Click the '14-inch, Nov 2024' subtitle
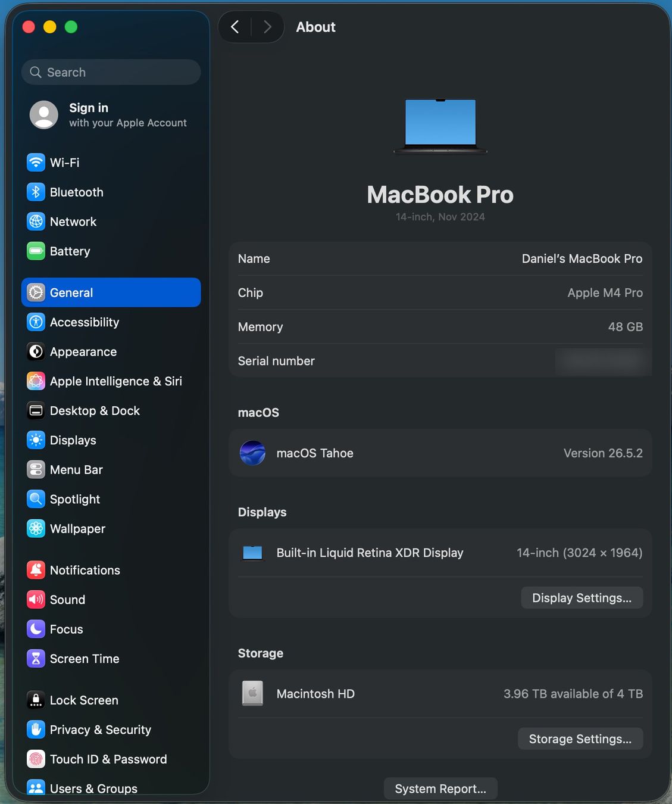The height and width of the screenshot is (804, 672). tap(440, 217)
